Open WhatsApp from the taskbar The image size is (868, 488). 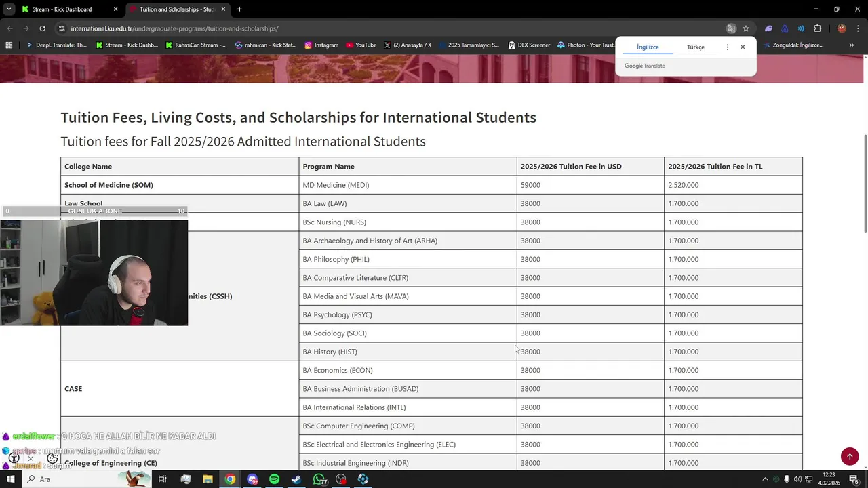[x=319, y=479]
